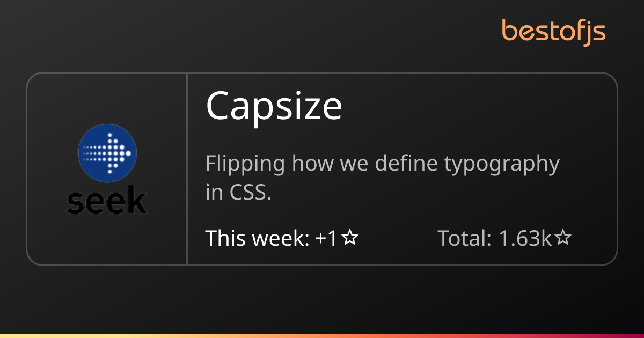644x338 pixels.
Task: Click the black "seek" wordmark
Action: pyautogui.click(x=107, y=201)
